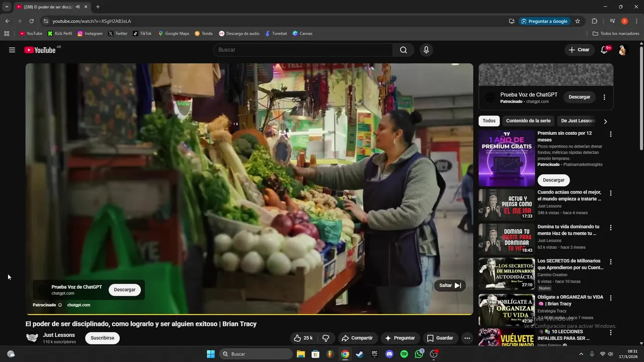Open the 'ACTUA Y PIENSA COMO EL MEJOR' thumbnail
Viewport: 644px width, 362px height.
pyautogui.click(x=507, y=205)
